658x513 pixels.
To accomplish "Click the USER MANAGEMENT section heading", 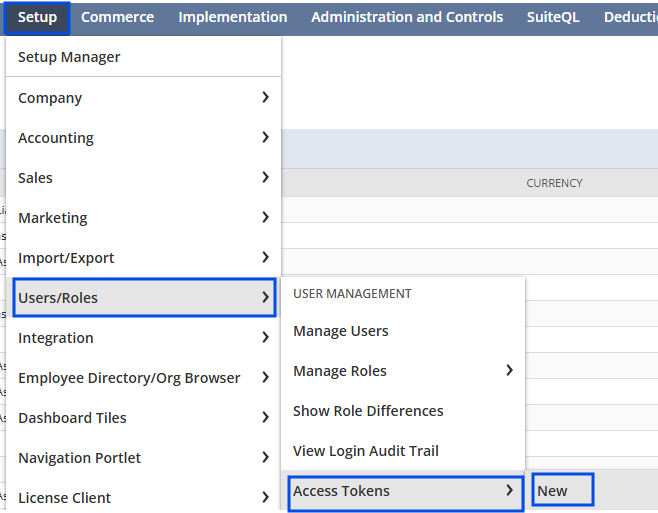I will click(x=352, y=294).
